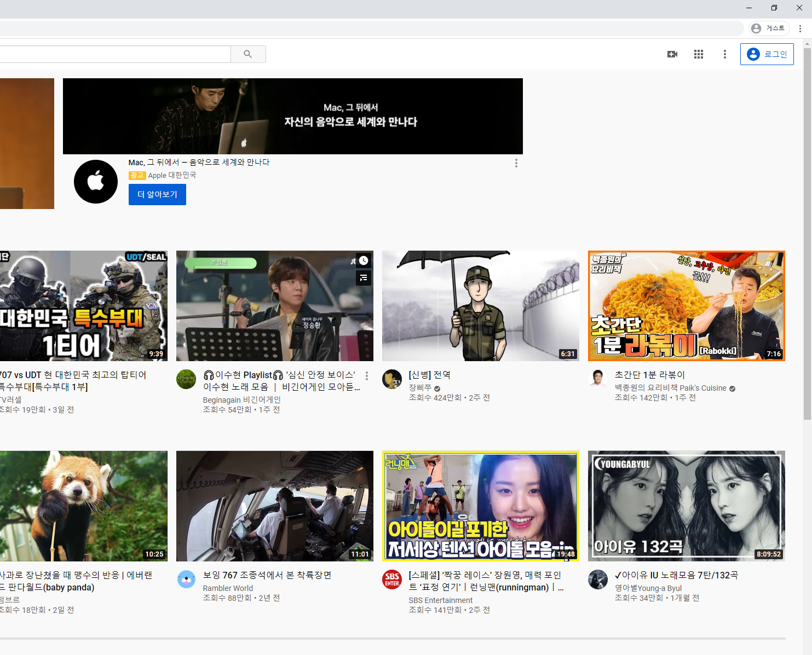Click 백종원의 요리비책 Paik's Cuisine channel name
812x655 pixels.
(x=671, y=388)
